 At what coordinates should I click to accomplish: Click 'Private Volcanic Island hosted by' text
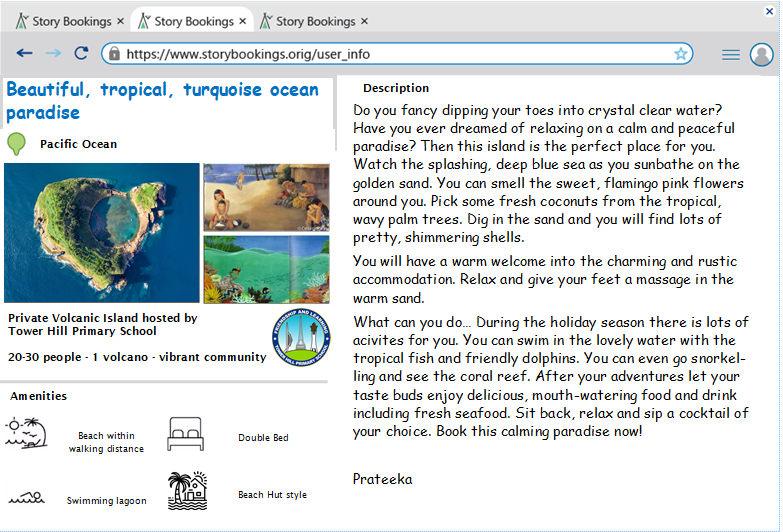[x=103, y=318]
